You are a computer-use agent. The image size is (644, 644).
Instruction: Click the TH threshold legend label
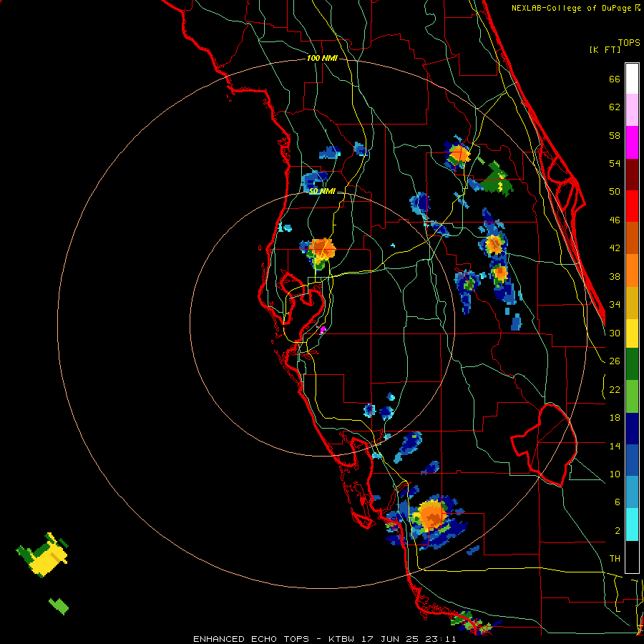(x=615, y=559)
